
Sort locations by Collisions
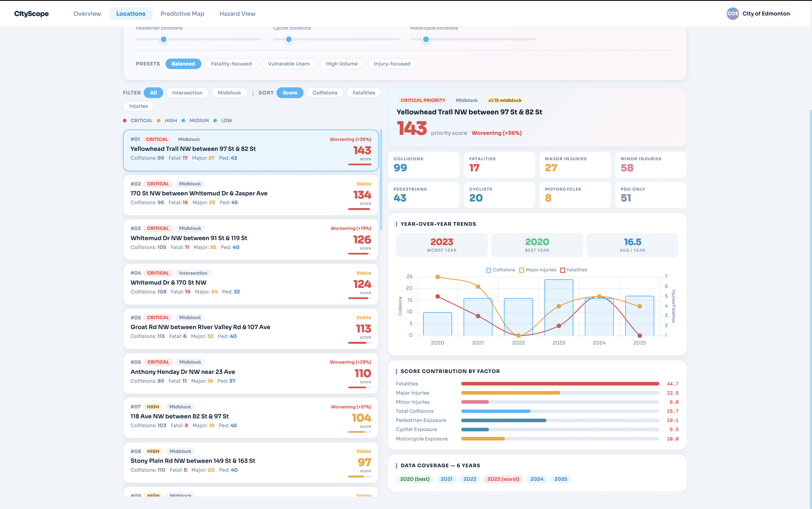tap(325, 93)
